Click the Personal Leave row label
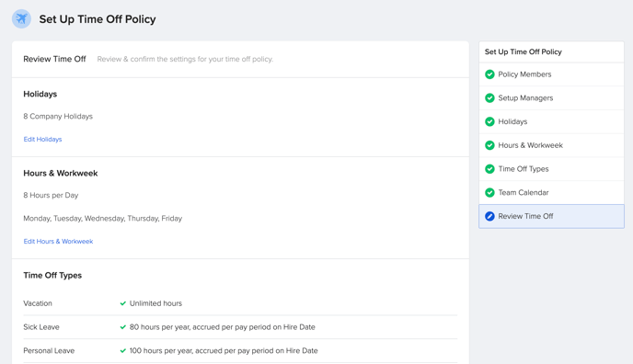This screenshot has height=364, width=633. pyautogui.click(x=49, y=351)
